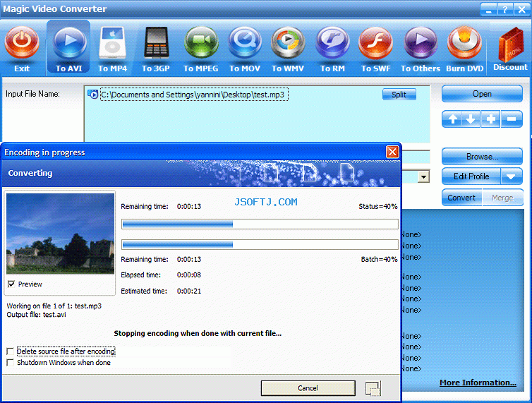Move file up with the up arrow
The image size is (532, 403).
click(x=452, y=119)
